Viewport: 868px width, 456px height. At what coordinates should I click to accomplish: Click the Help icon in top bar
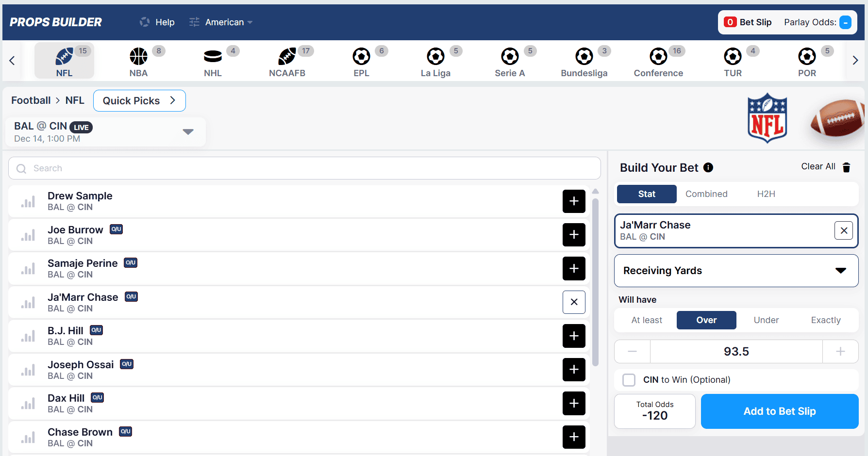pos(145,22)
